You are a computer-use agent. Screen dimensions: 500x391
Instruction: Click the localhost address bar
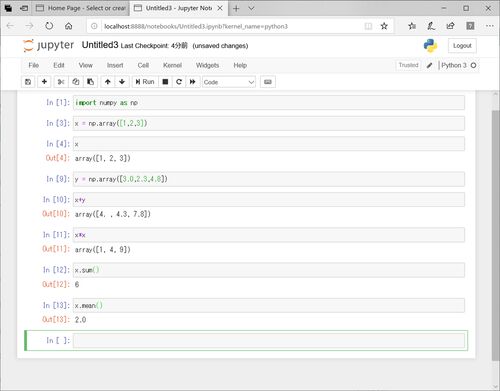(196, 26)
